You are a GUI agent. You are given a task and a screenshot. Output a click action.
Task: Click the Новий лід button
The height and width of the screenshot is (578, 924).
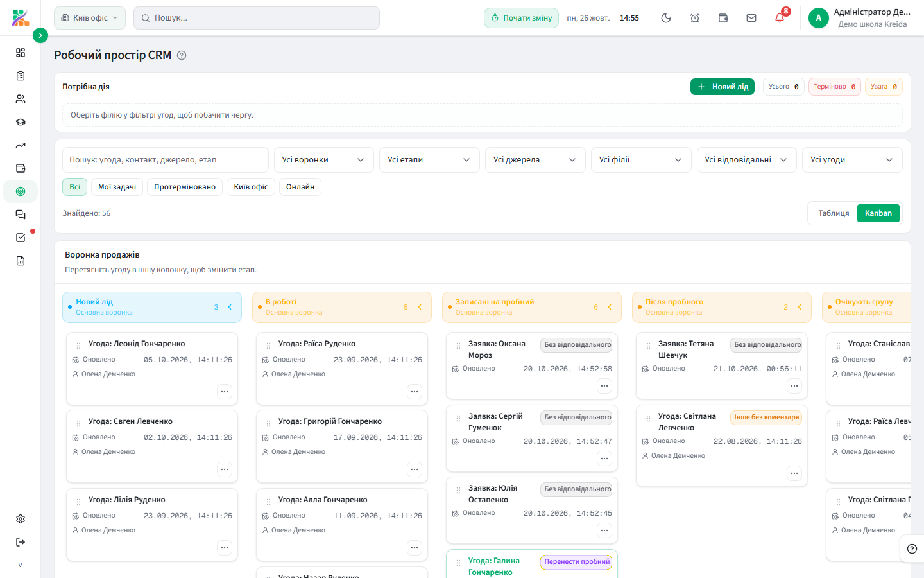(x=723, y=87)
